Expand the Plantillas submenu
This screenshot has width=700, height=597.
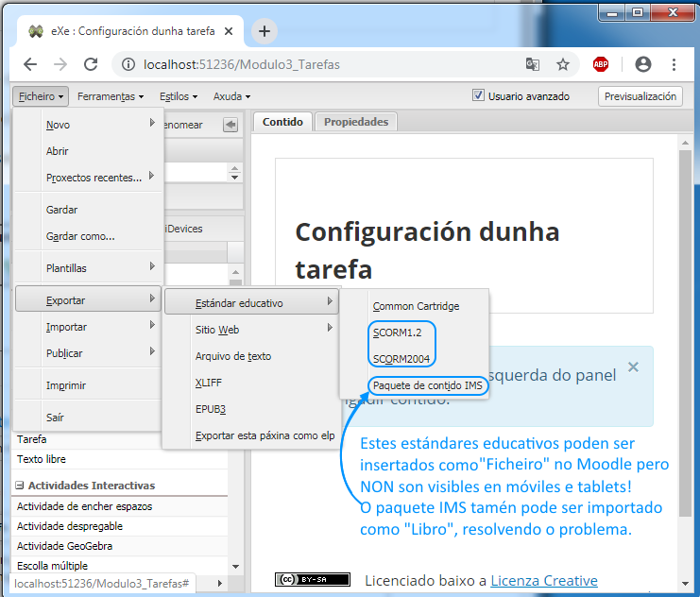(x=88, y=268)
